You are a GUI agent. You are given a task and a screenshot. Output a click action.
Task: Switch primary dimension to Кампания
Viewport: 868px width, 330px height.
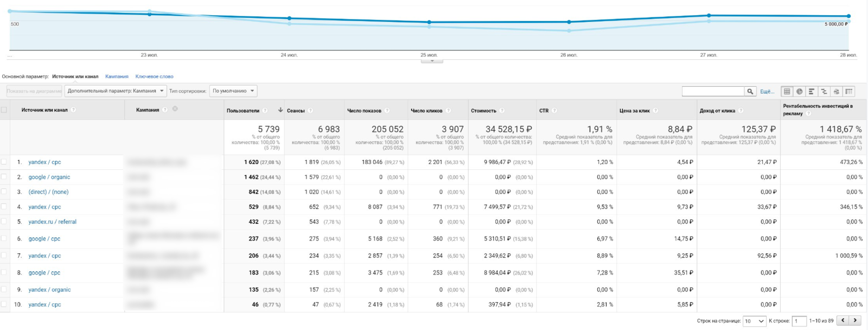pos(117,77)
